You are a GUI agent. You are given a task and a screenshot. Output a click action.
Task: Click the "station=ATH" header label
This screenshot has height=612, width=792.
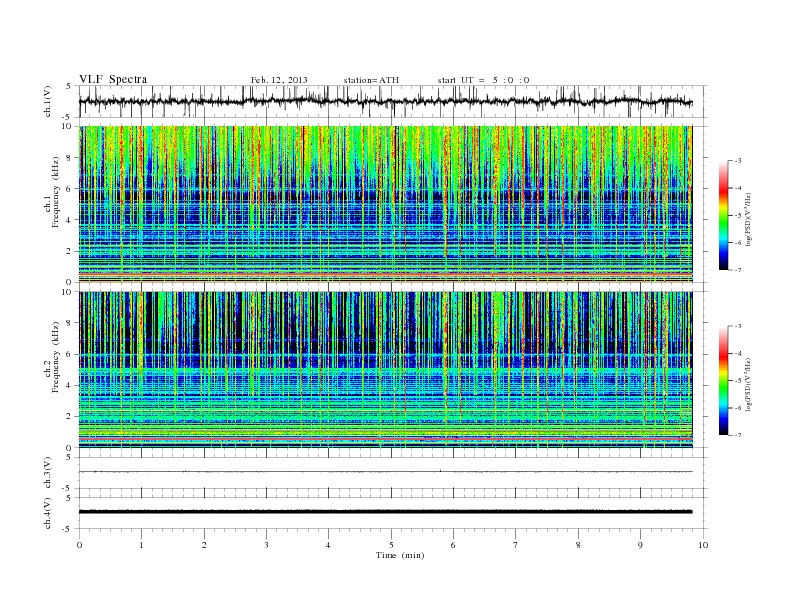[371, 80]
